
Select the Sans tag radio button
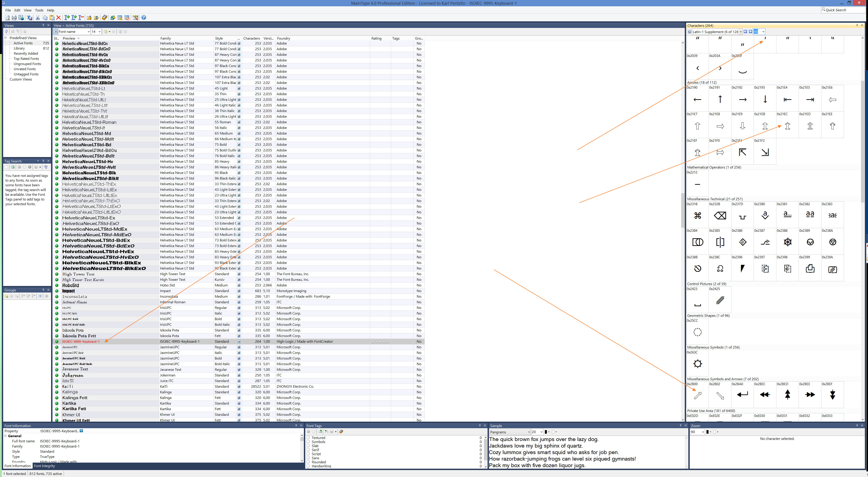(308, 458)
